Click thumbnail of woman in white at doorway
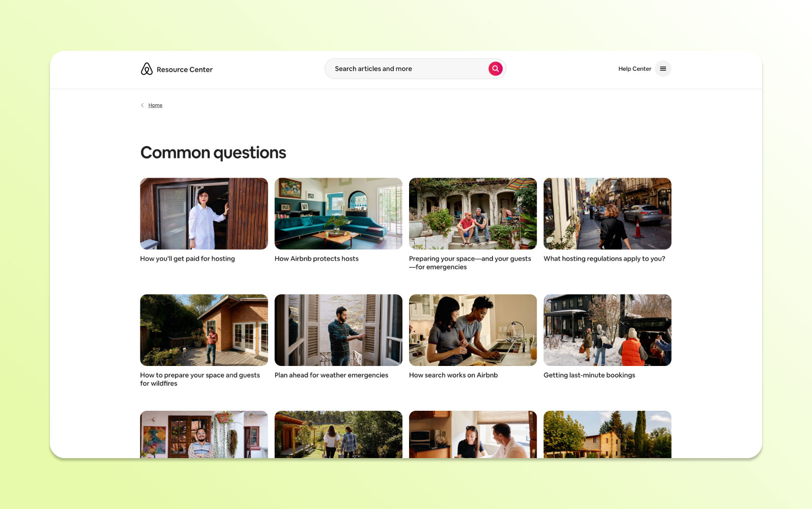The image size is (812, 509). (204, 214)
